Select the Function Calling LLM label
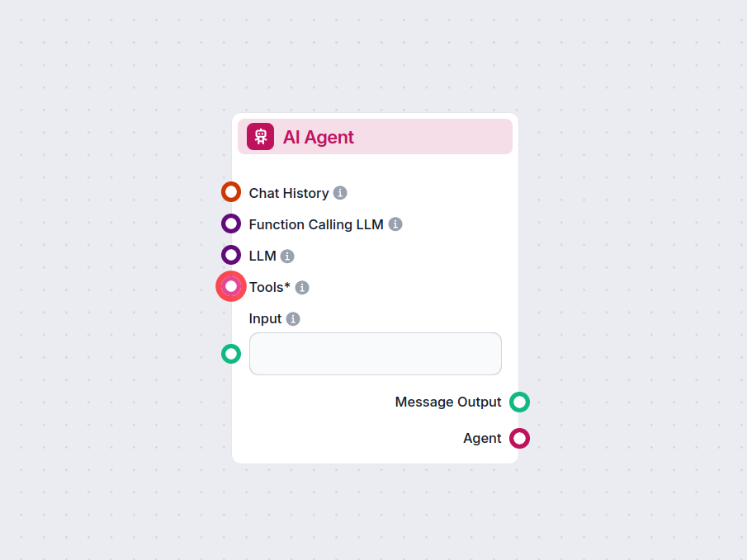This screenshot has height=560, width=747. [x=314, y=224]
